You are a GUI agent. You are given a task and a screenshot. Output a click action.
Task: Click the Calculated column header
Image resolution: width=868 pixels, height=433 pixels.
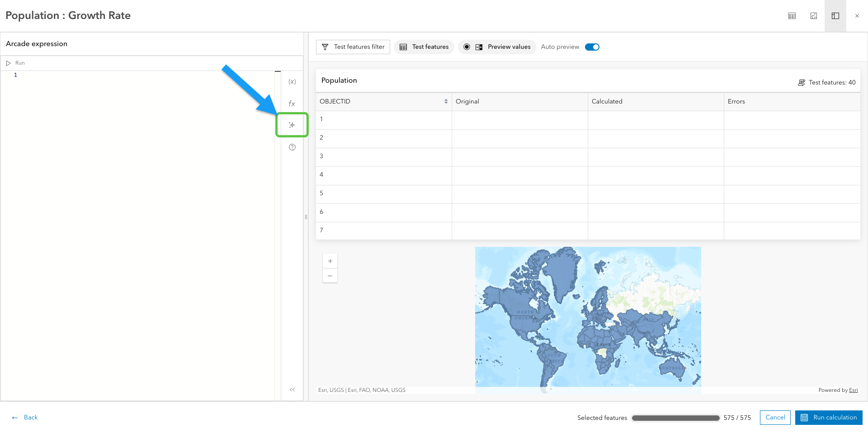(656, 102)
